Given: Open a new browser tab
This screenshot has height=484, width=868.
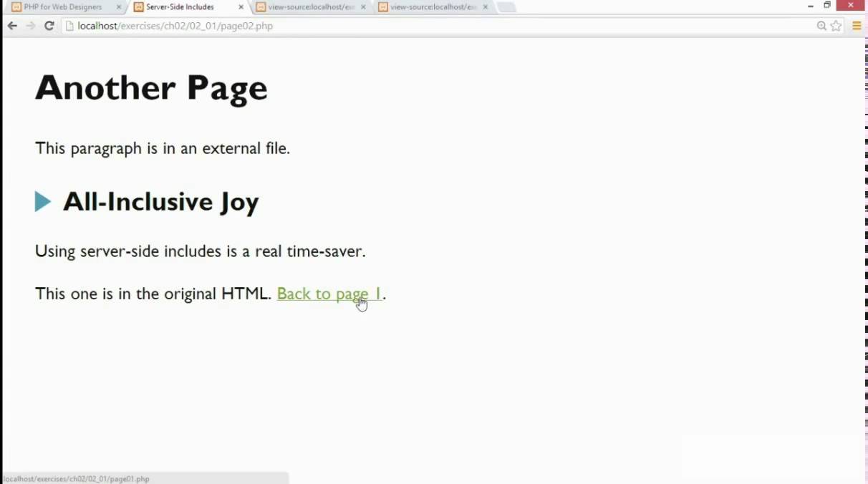Looking at the screenshot, I should coord(506,7).
